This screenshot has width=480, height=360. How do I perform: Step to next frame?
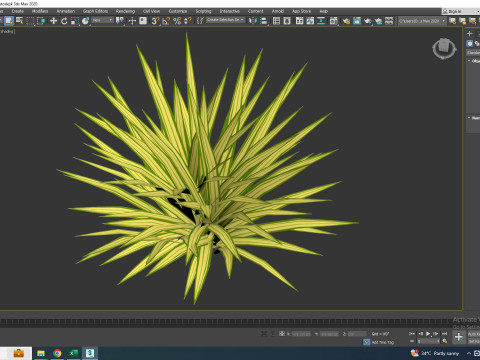click(x=436, y=334)
